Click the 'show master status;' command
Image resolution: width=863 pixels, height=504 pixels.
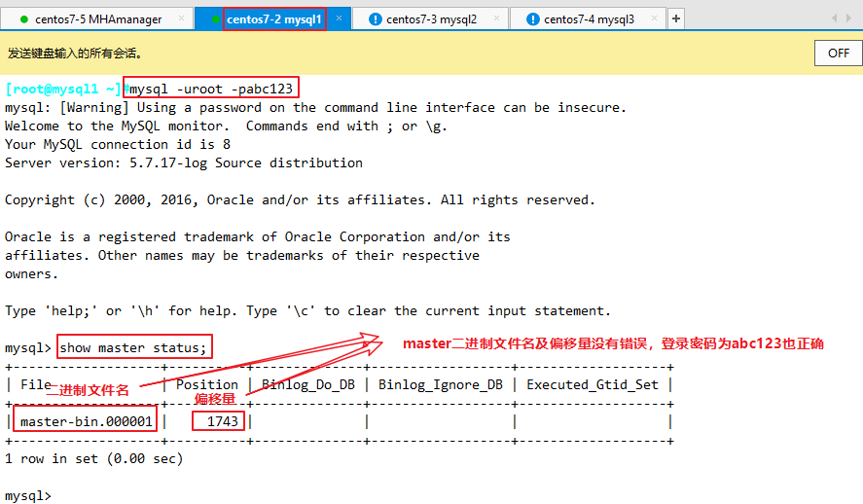(x=133, y=347)
